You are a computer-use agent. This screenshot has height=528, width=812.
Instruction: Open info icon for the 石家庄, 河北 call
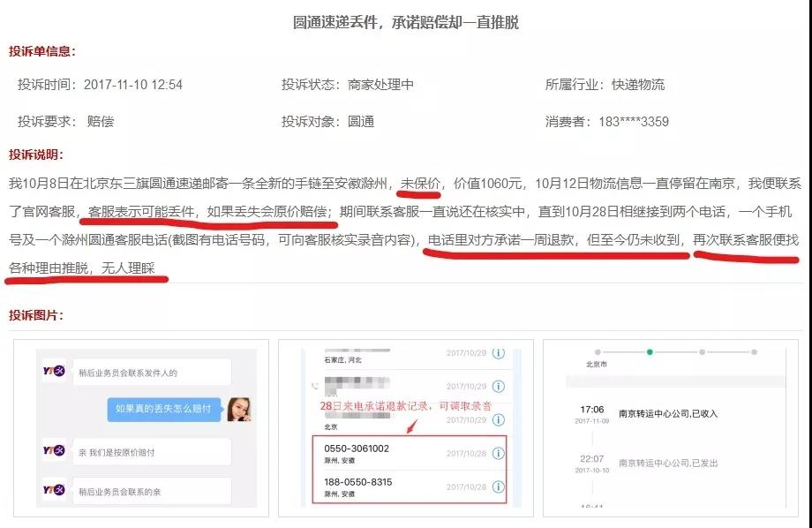(x=498, y=353)
